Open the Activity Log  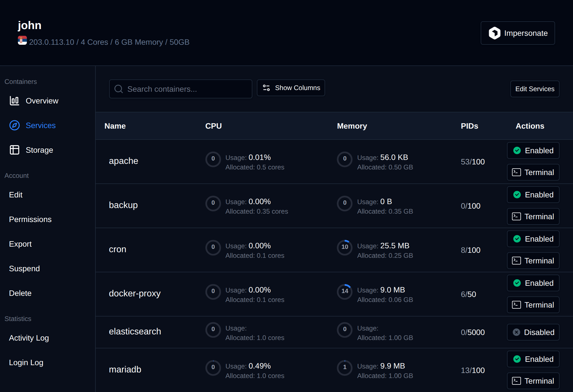tap(29, 338)
